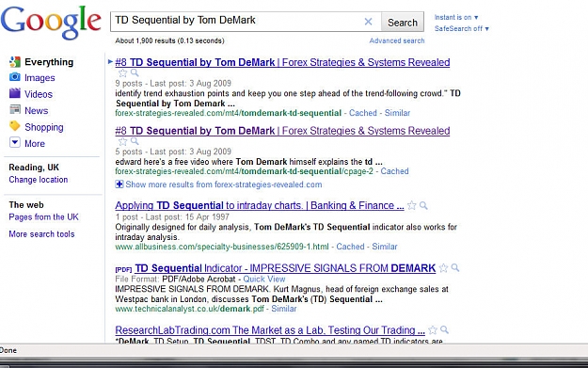Image resolution: width=588 pixels, height=368 pixels.
Task: Star the TD Sequential Indicator PDF result
Action: tap(443, 268)
